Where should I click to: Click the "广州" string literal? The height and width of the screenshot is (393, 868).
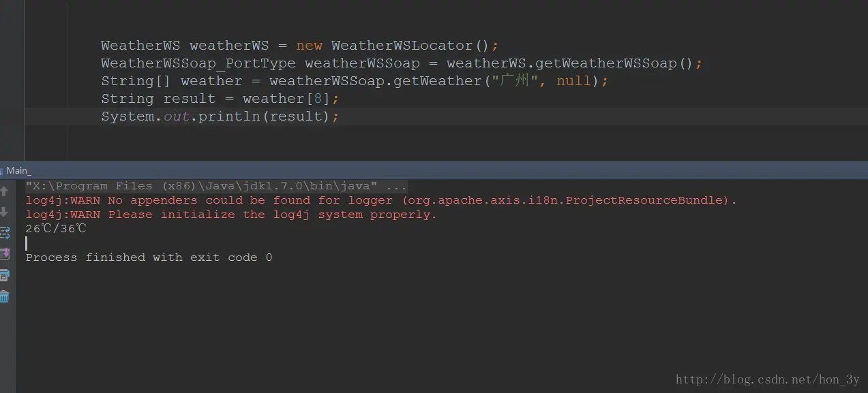520,81
